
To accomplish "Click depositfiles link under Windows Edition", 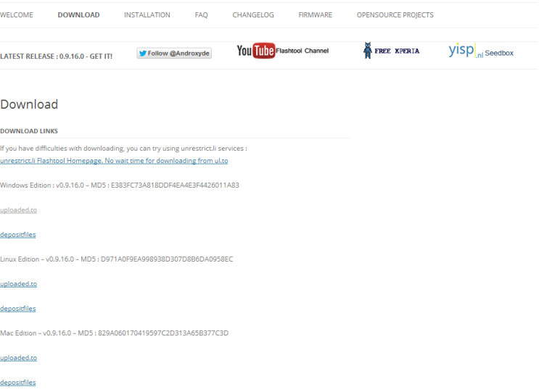I will (18, 235).
